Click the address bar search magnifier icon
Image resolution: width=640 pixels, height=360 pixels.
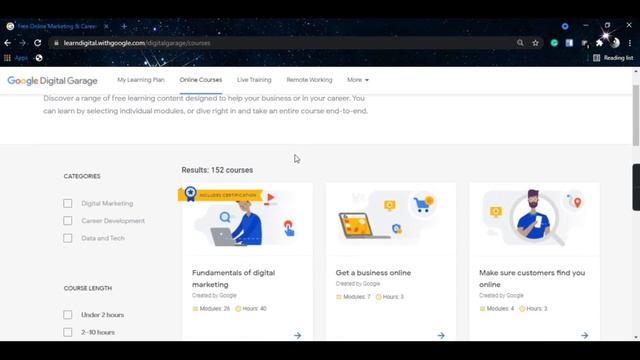(520, 43)
